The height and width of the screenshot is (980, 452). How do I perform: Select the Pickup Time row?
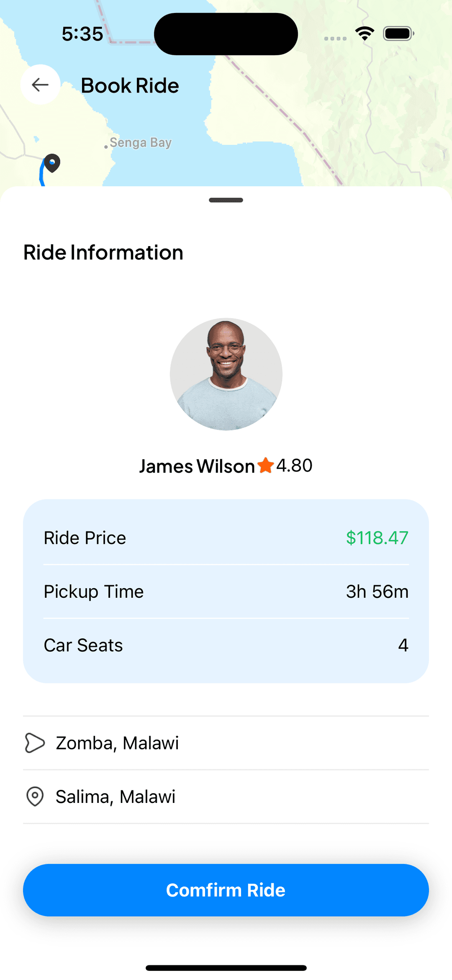[x=226, y=592]
